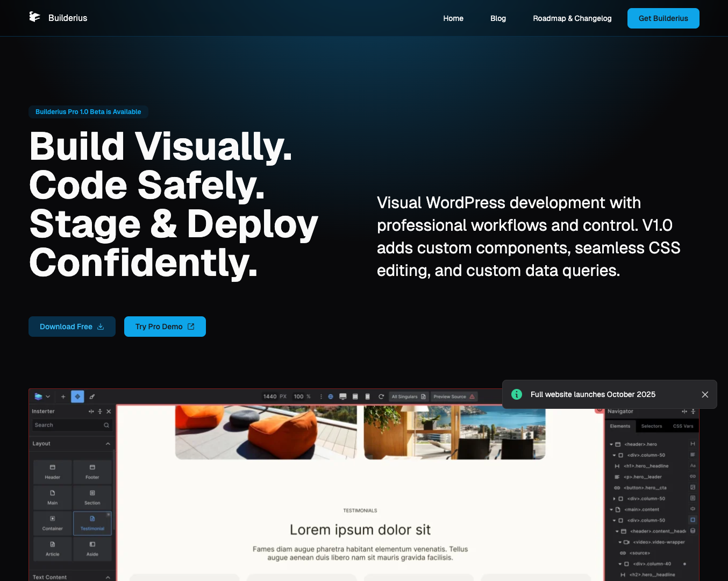This screenshot has height=581, width=728.
Task: Select the Footer element in the Inserter
Action: pos(92,472)
